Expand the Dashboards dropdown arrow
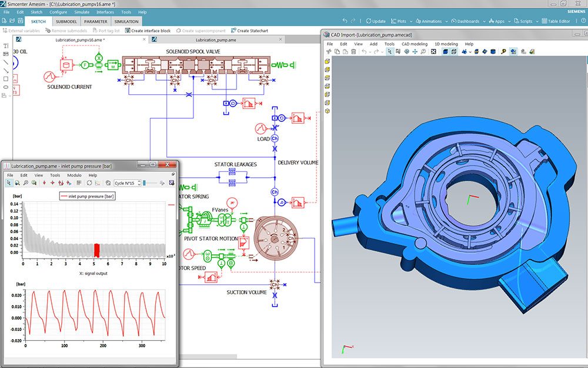Viewport: 588px width, 368px height. [485, 21]
